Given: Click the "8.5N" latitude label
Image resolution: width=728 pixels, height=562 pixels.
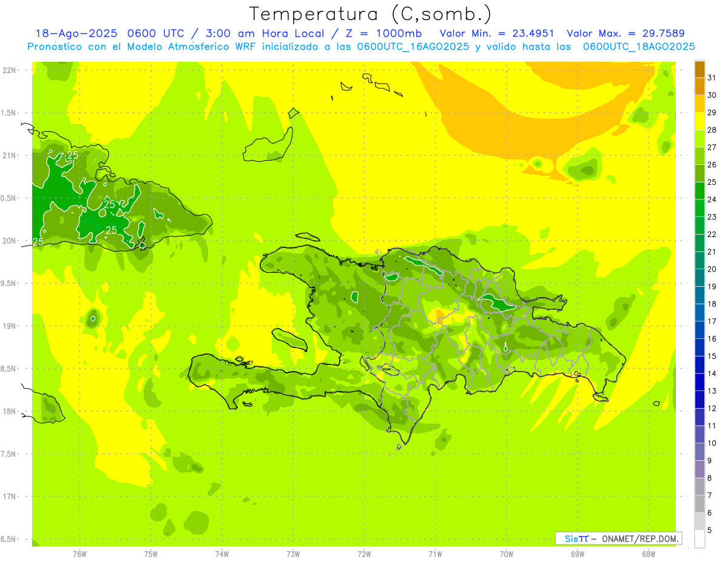Looking at the screenshot, I should click(9, 369).
